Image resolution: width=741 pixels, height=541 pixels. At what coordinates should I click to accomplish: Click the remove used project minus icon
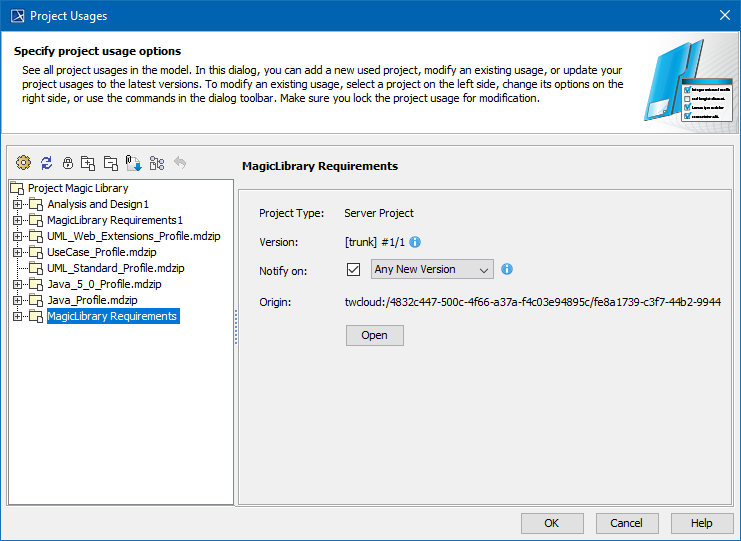pyautogui.click(x=110, y=162)
